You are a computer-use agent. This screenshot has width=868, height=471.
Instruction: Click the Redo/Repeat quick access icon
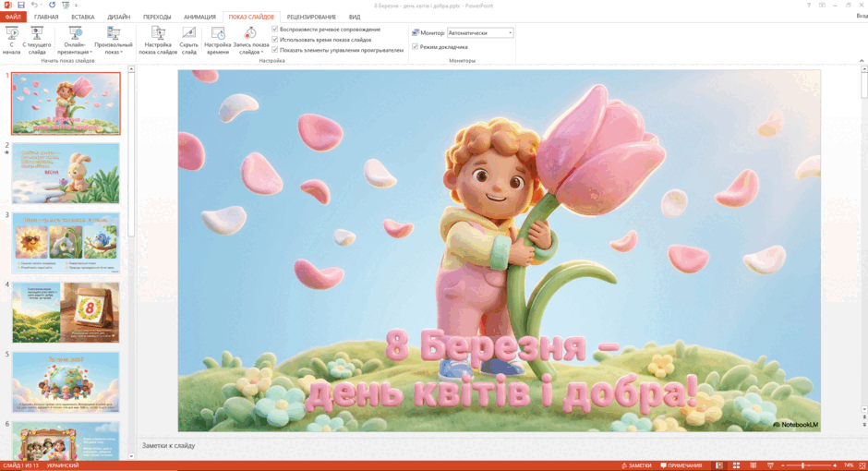[x=52, y=5]
